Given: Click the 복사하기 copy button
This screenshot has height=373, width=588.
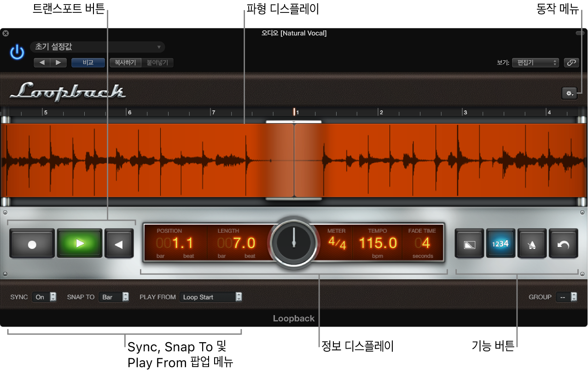Looking at the screenshot, I should [125, 63].
